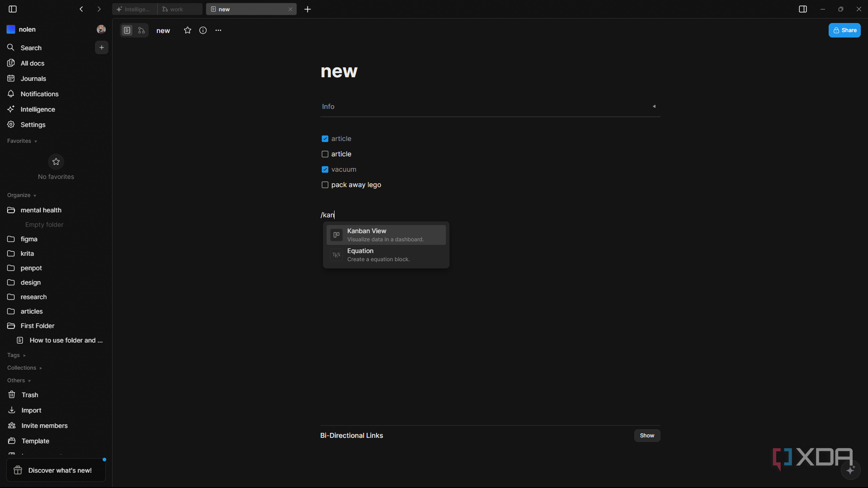The width and height of the screenshot is (868, 488).
Task: Switch to the Intelligence tab
Action: (x=134, y=9)
